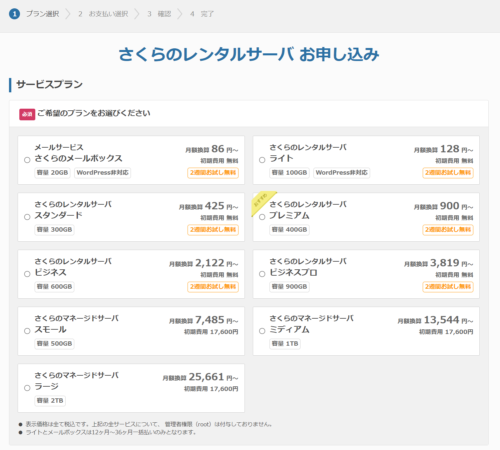Click 初期費用 17,600円 on スモール card
This screenshot has height=450, width=500.
click(x=211, y=332)
